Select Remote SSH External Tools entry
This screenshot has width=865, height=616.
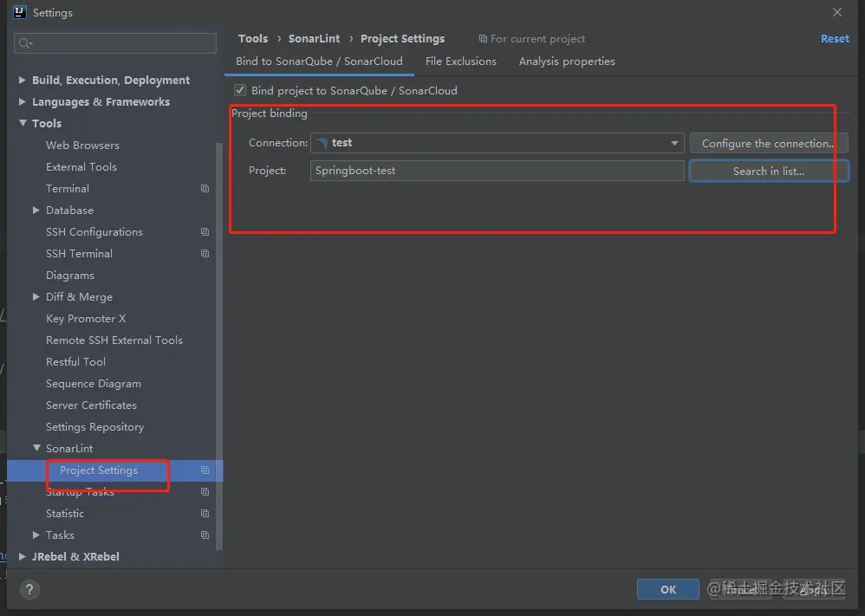(x=114, y=340)
